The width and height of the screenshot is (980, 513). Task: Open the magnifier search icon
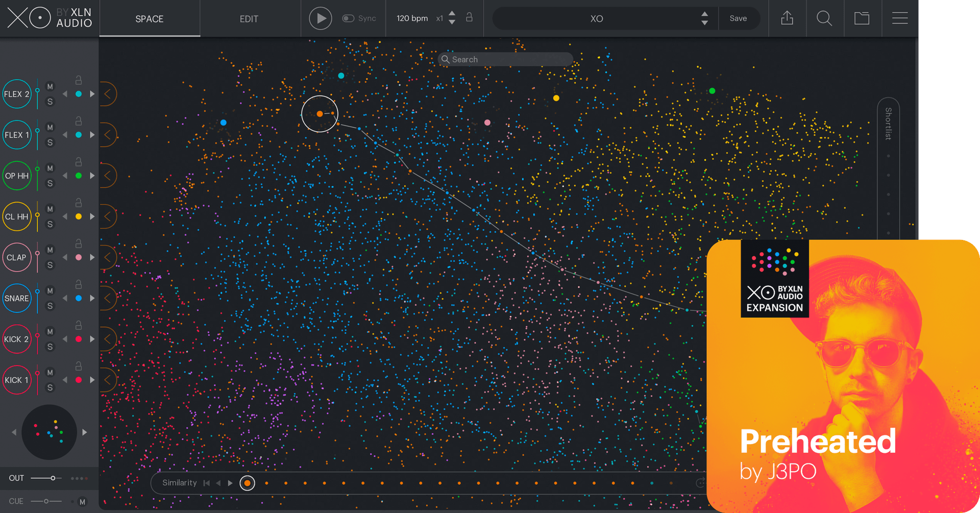tap(824, 18)
